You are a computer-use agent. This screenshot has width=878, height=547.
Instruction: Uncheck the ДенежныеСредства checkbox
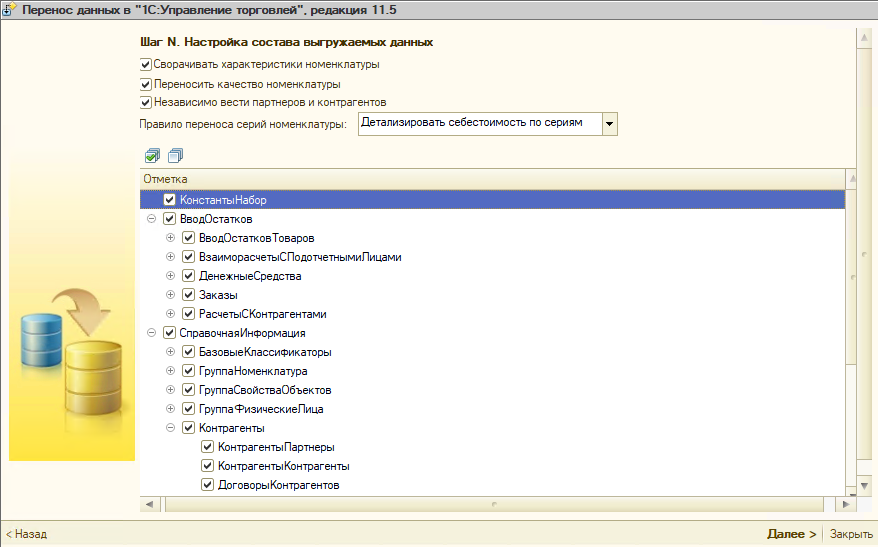[x=189, y=276]
